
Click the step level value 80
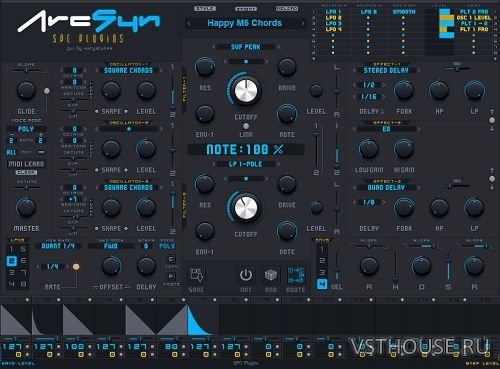pyautogui.click(x=171, y=347)
